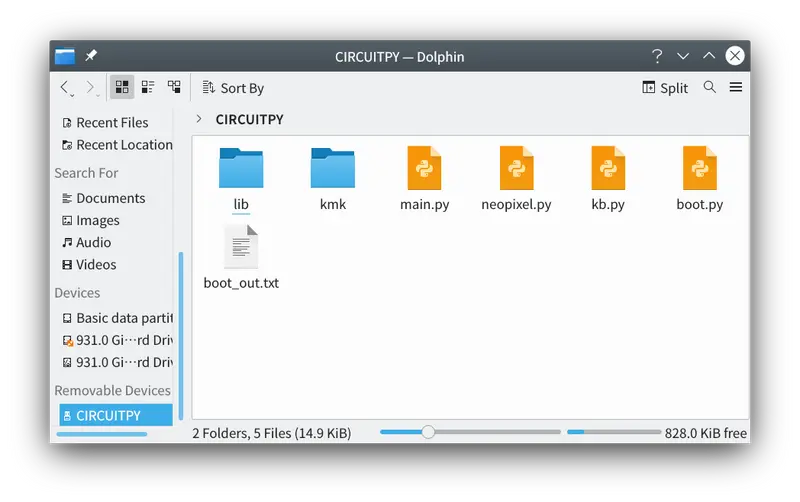Viewport: 800px width, 502px height.
Task: Select the neopixel.py file
Action: [516, 179]
